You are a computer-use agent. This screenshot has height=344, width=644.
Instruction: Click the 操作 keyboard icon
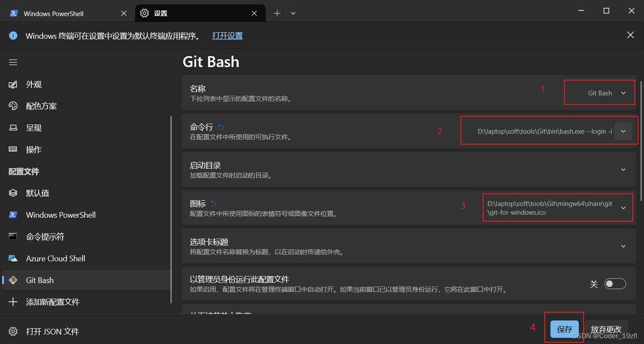coord(13,150)
